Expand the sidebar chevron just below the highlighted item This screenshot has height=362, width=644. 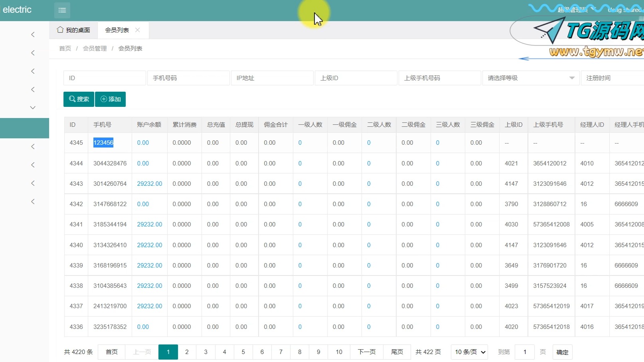click(33, 147)
